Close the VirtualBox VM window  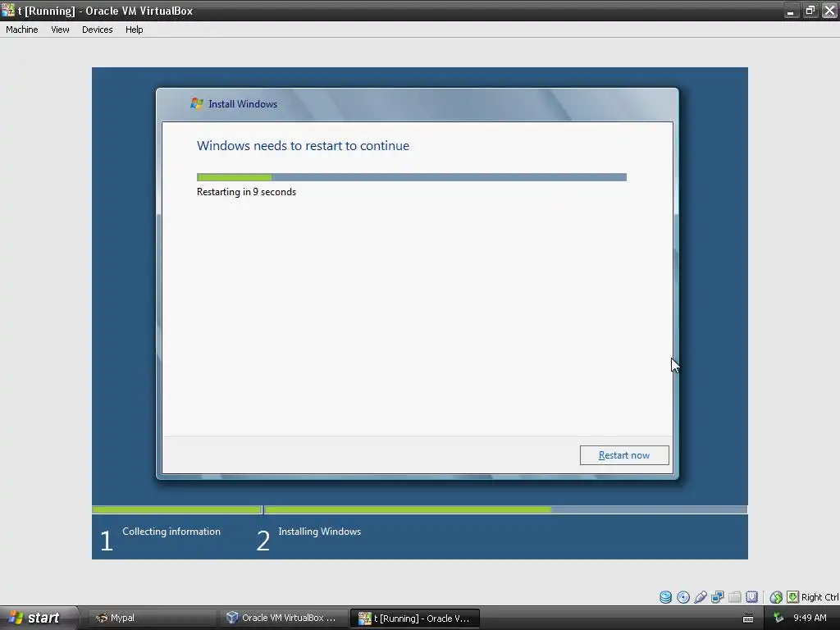click(x=830, y=11)
